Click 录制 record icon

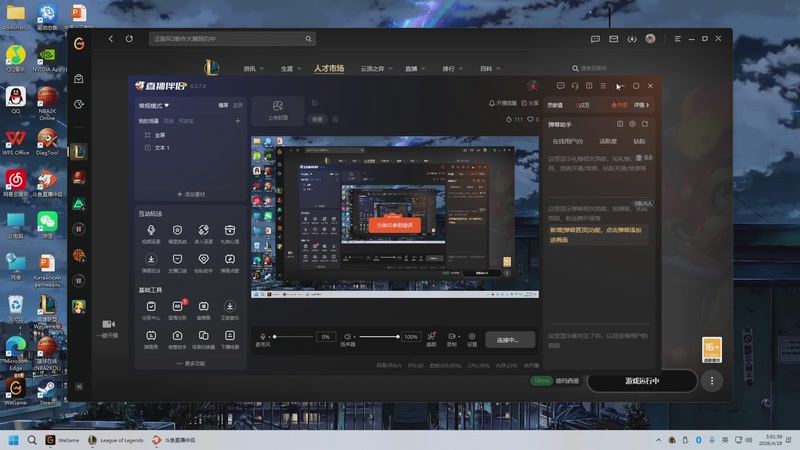[451, 337]
